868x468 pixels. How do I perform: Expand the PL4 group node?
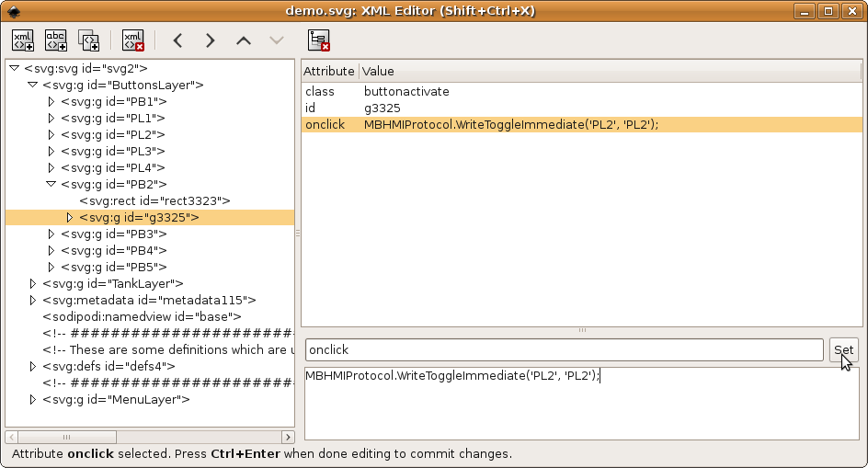tap(51, 168)
